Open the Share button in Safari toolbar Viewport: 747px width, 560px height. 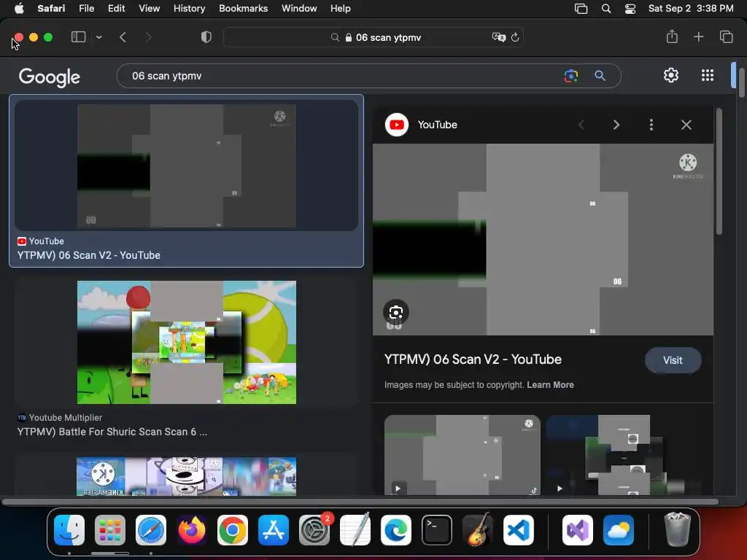(x=672, y=36)
